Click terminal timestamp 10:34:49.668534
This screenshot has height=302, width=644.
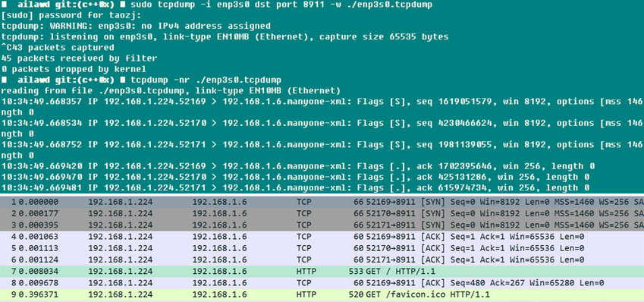coord(41,123)
